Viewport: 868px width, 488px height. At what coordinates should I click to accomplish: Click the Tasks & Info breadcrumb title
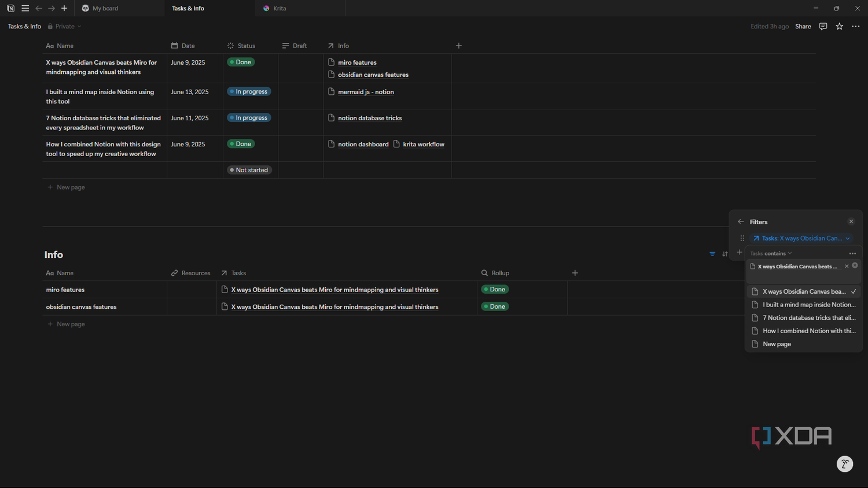point(24,27)
